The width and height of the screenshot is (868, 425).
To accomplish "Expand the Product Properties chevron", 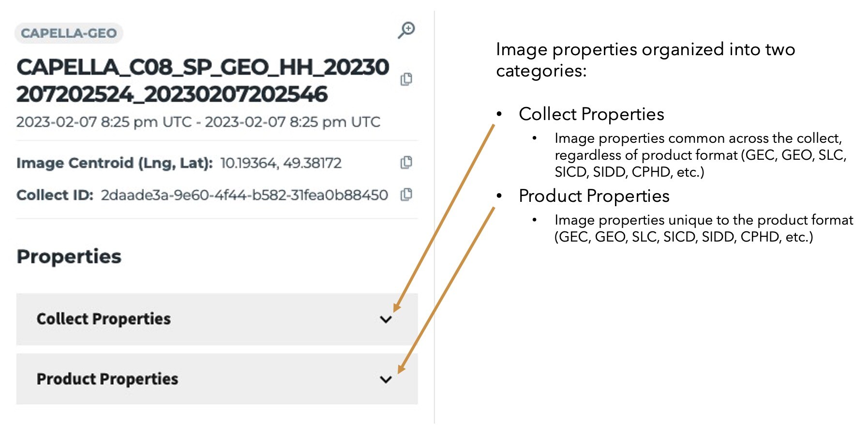I will coord(386,379).
